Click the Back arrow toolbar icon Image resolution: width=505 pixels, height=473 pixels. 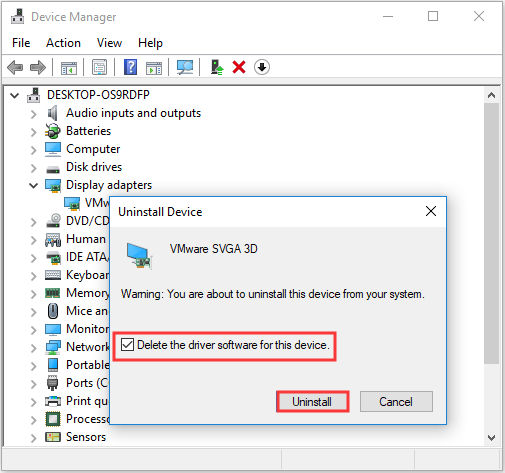(x=15, y=67)
